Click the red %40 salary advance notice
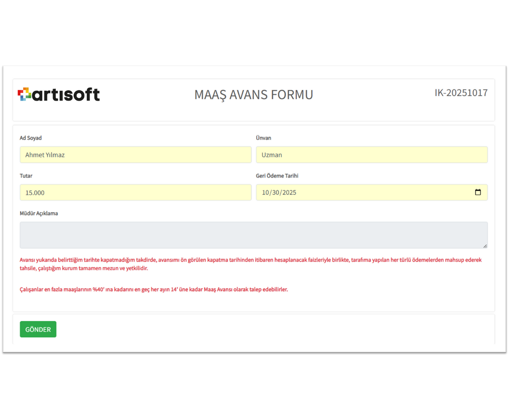 pos(154,289)
